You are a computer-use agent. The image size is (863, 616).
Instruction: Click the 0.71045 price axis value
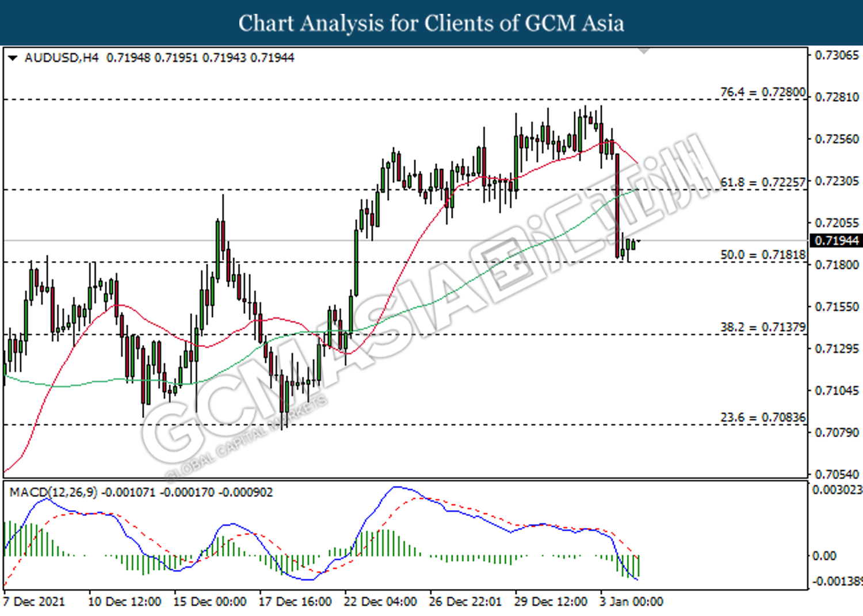tap(837, 391)
